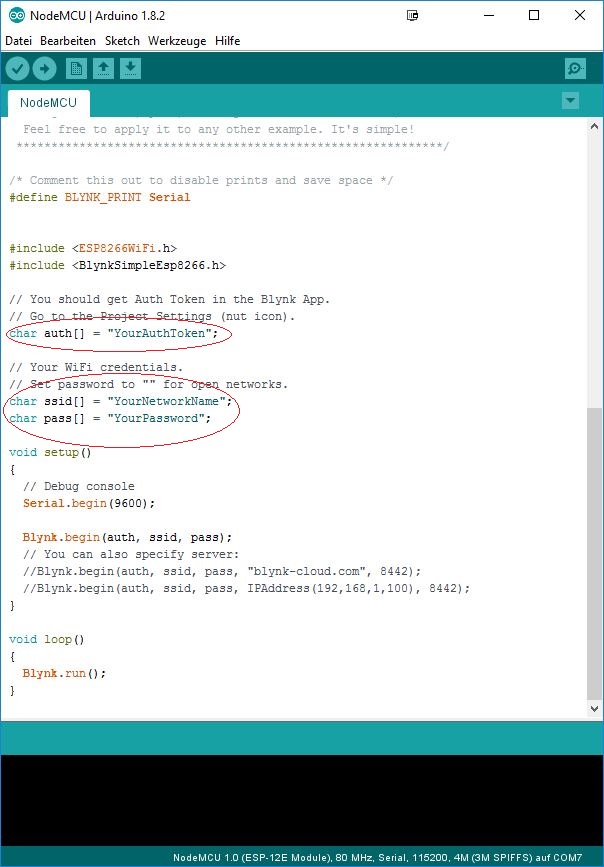Open the Datei menu
The height and width of the screenshot is (867, 604).
point(18,41)
